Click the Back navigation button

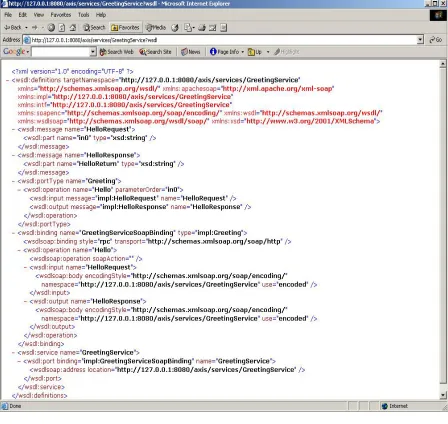coord(13,28)
